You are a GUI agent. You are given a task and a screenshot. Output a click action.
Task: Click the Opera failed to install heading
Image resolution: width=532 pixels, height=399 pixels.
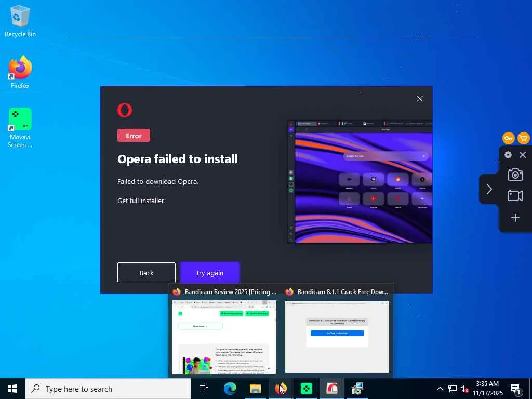coord(178,159)
